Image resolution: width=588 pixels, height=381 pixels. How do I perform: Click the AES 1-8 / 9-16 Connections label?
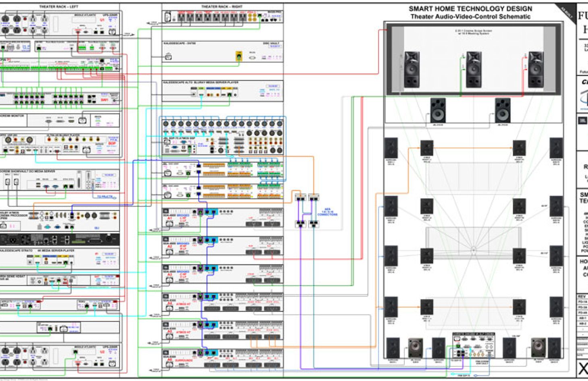(x=327, y=212)
